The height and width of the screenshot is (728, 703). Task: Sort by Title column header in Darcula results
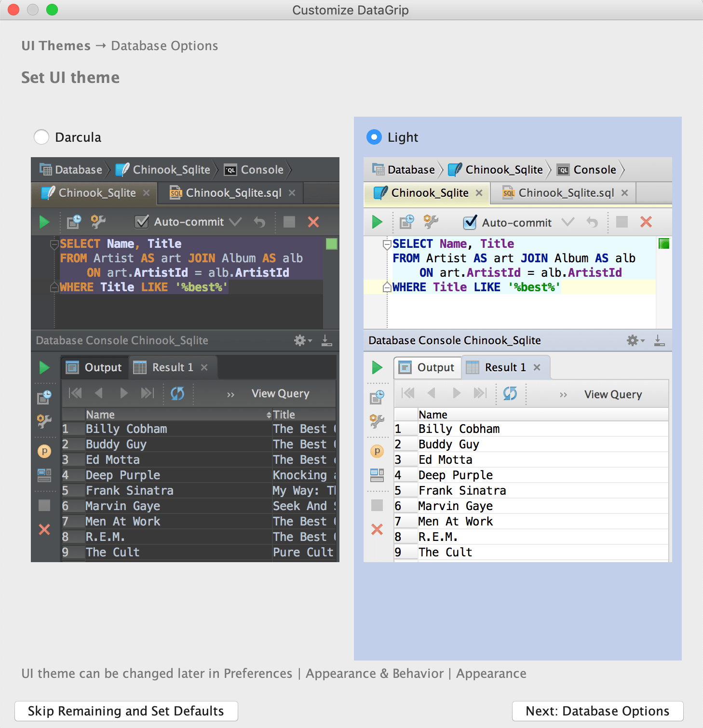304,415
